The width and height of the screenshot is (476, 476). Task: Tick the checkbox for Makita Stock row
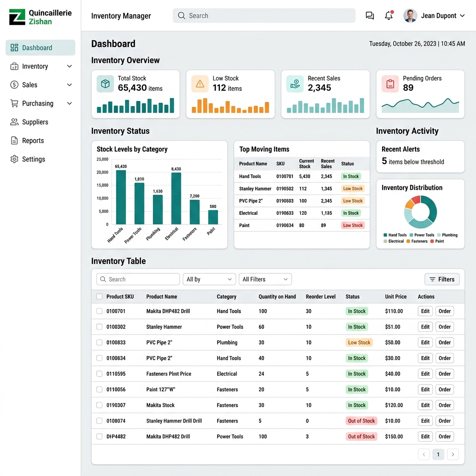tap(99, 405)
